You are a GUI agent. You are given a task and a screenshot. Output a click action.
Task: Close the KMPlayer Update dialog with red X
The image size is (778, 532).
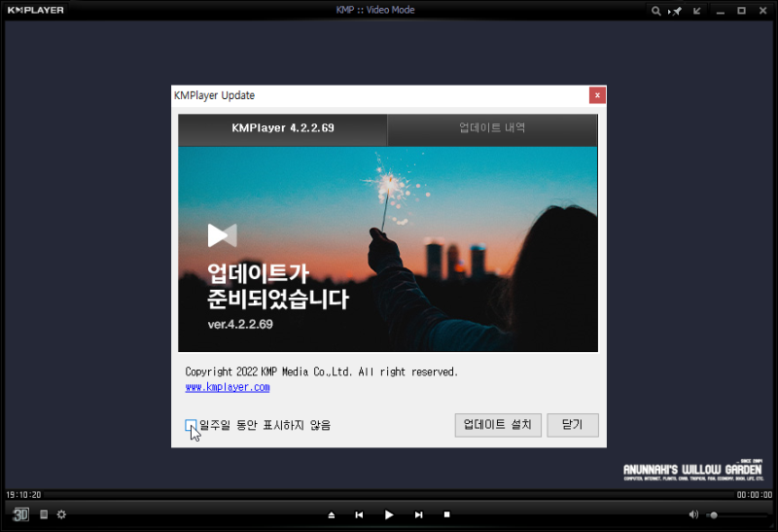(597, 95)
